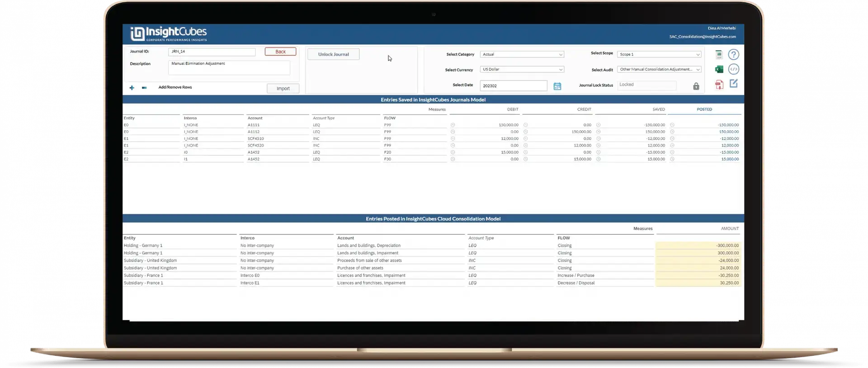The image size is (868, 368).
Task: Click the code brackets circle icon
Action: (x=734, y=69)
